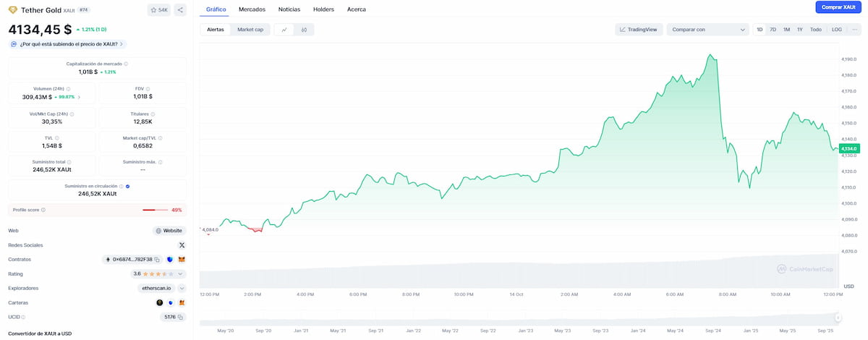Viewport: 868px width, 340px height.
Task: Click the 4,134.0 current price label on chart axis
Action: [x=849, y=148]
